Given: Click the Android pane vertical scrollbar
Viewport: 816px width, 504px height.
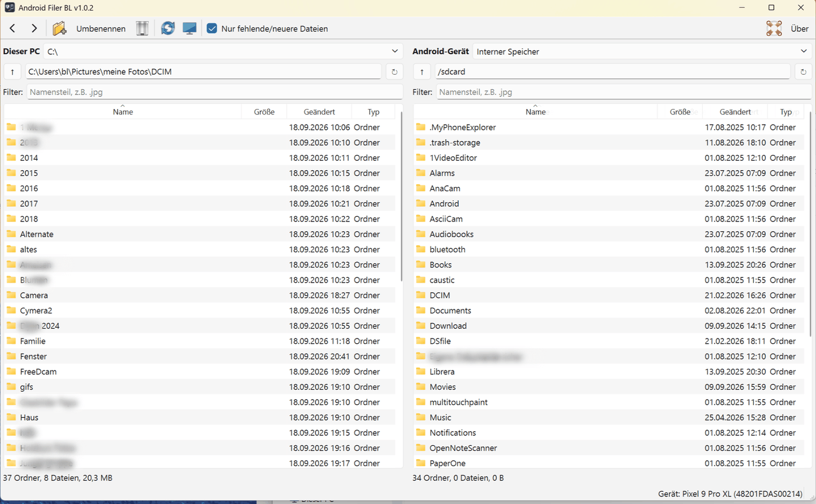Looking at the screenshot, I should pyautogui.click(x=810, y=224).
